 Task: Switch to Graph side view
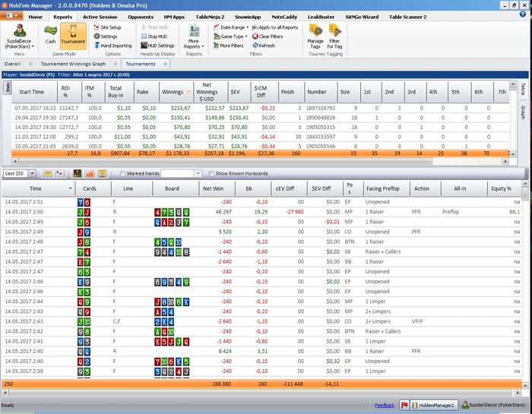523,112
